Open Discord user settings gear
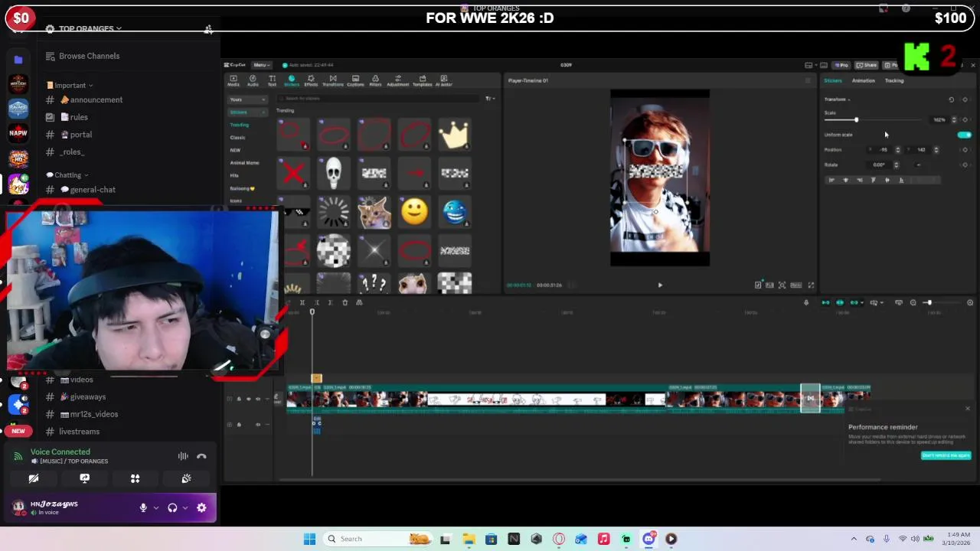The width and height of the screenshot is (980, 551). (201, 507)
